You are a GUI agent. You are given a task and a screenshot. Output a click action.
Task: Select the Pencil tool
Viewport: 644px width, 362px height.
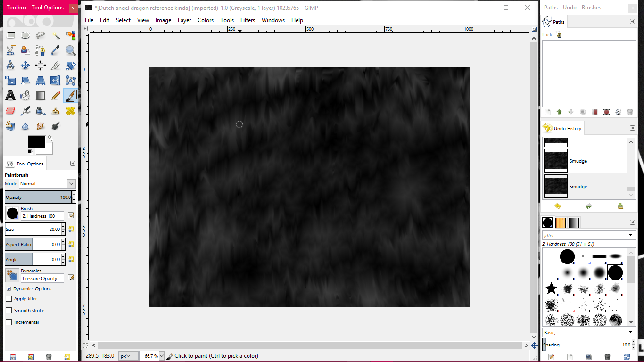click(x=56, y=96)
